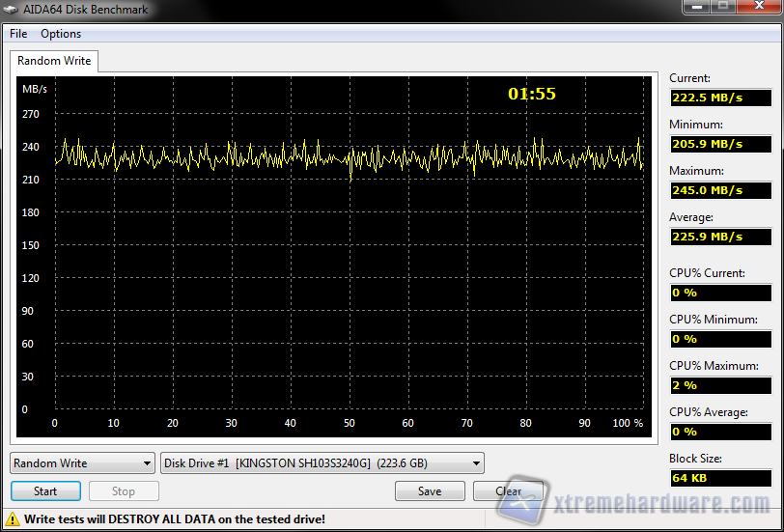Select the Minimum 205.9 MB/s readout

pos(719,144)
